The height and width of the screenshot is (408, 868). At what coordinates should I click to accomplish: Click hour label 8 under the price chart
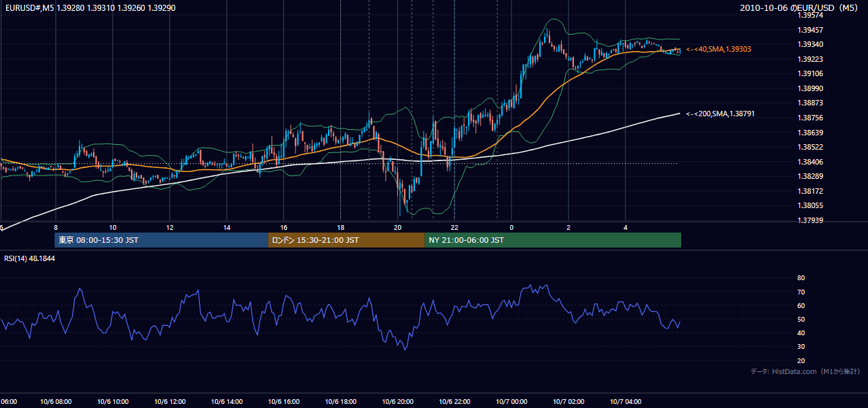[56, 228]
